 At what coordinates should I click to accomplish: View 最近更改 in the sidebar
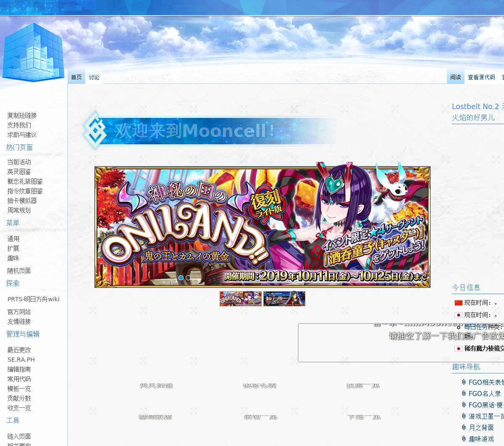(19, 350)
